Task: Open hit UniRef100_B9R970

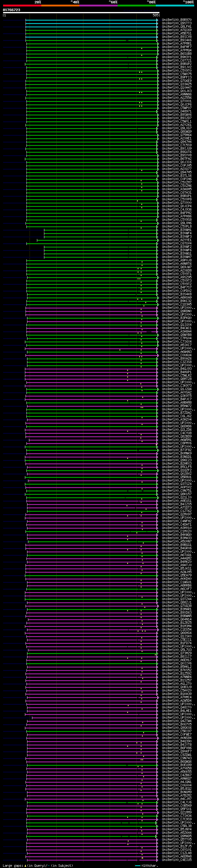Action: pyautogui.click(x=176, y=20)
